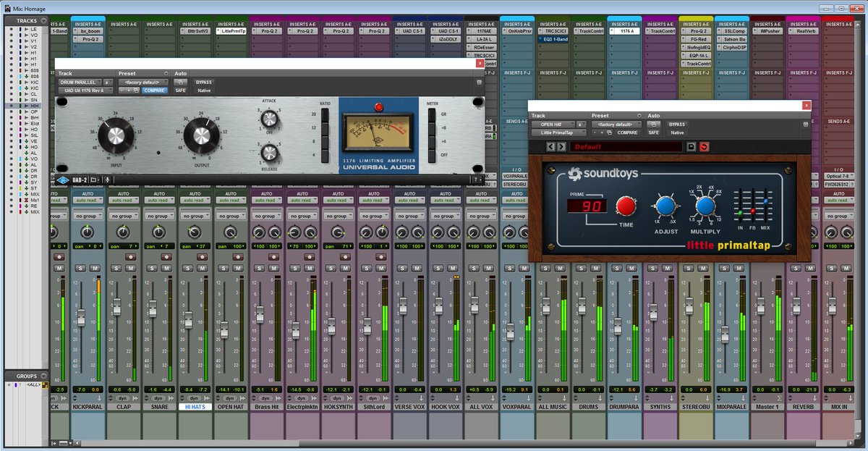Open the UAD UA 1176 Rev A plugin selector
Screen dimensions: 868x451
coord(85,90)
